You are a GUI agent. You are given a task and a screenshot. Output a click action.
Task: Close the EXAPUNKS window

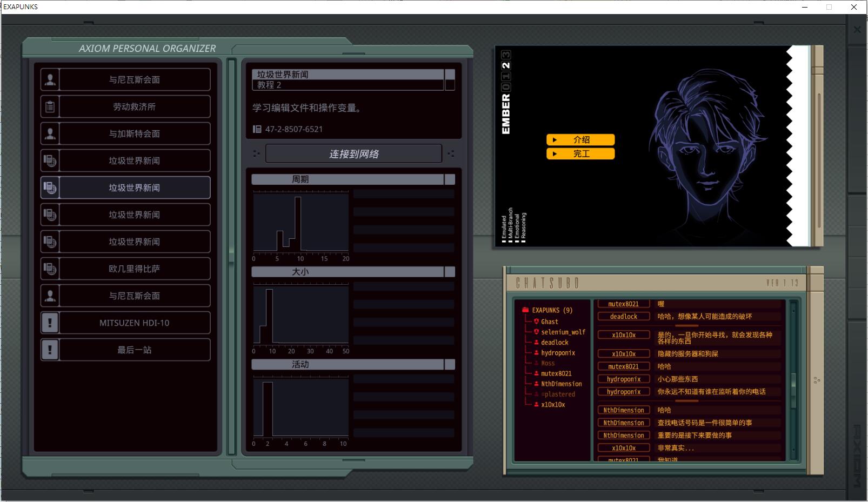click(854, 7)
